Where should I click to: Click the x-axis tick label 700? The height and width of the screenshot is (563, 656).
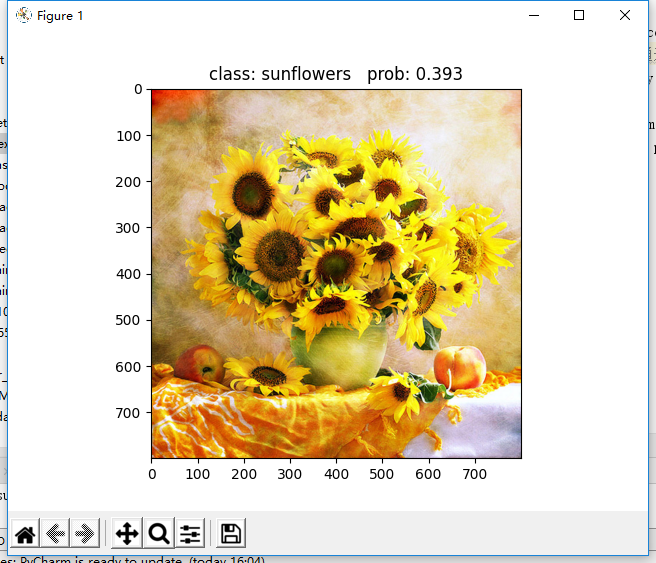pyautogui.click(x=474, y=474)
